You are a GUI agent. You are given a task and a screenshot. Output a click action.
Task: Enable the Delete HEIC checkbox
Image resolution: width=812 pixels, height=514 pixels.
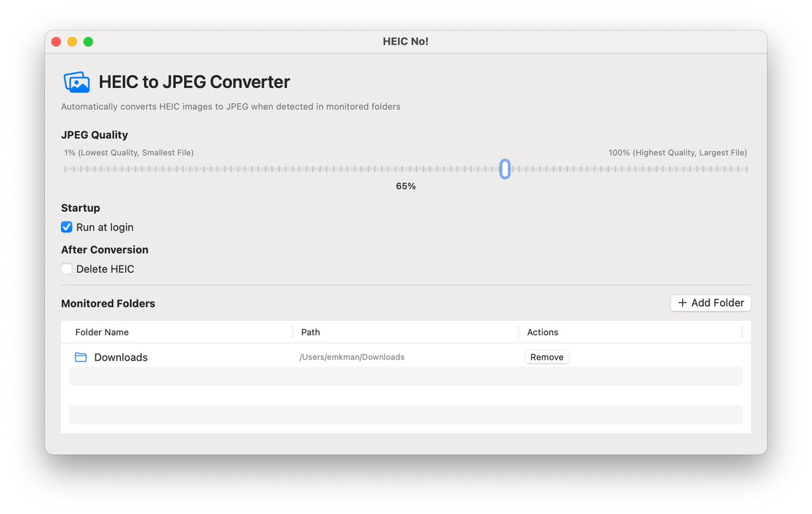coord(66,269)
